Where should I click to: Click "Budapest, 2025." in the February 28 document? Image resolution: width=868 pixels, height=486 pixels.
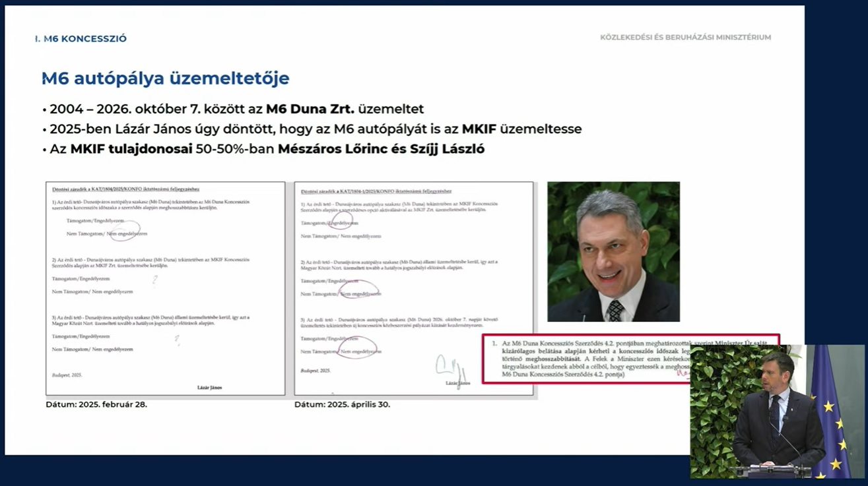(x=67, y=375)
